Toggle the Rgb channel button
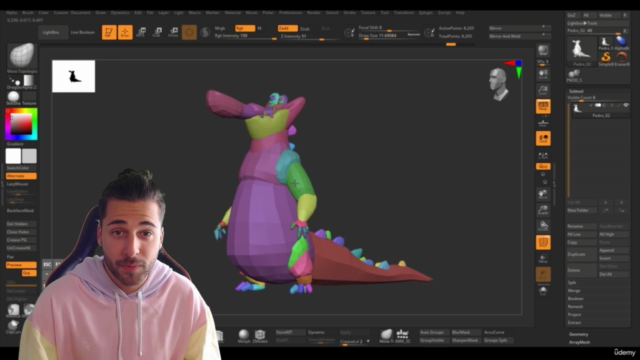Screen dimensions: 640x360 (245, 28)
